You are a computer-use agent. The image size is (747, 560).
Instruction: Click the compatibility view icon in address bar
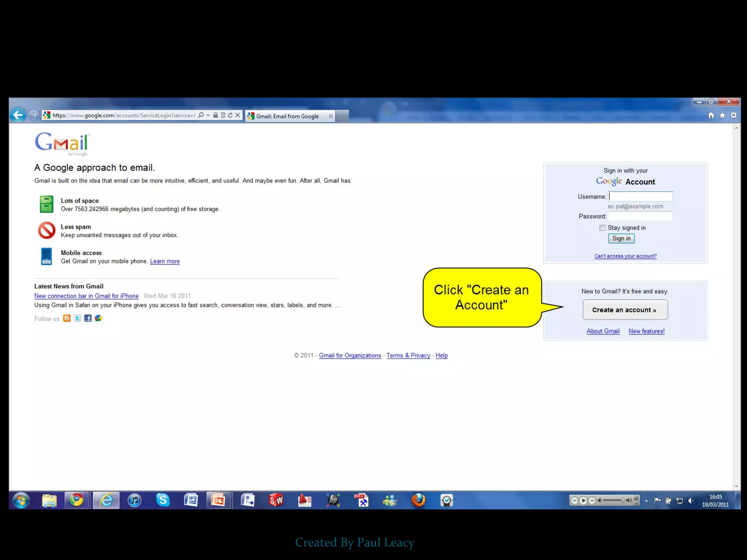tap(223, 115)
